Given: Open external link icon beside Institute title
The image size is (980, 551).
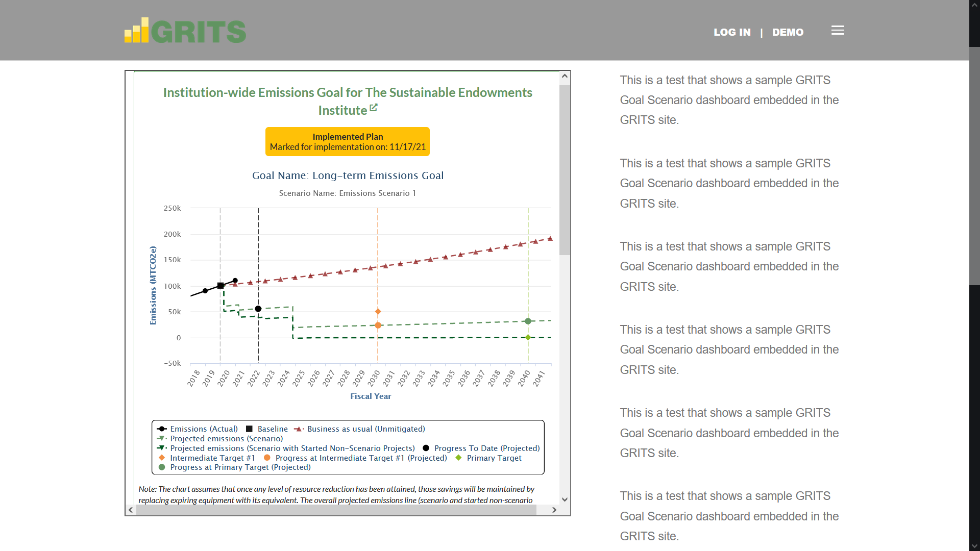Looking at the screenshot, I should tap(374, 108).
